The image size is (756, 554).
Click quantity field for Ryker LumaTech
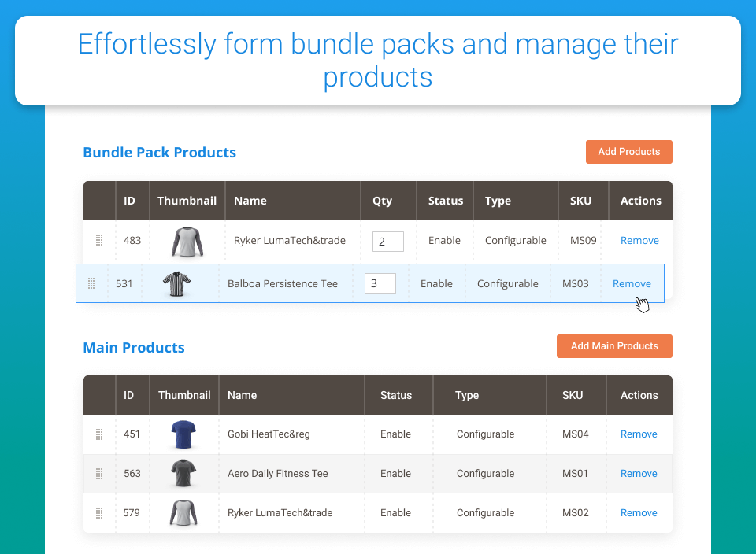point(388,242)
